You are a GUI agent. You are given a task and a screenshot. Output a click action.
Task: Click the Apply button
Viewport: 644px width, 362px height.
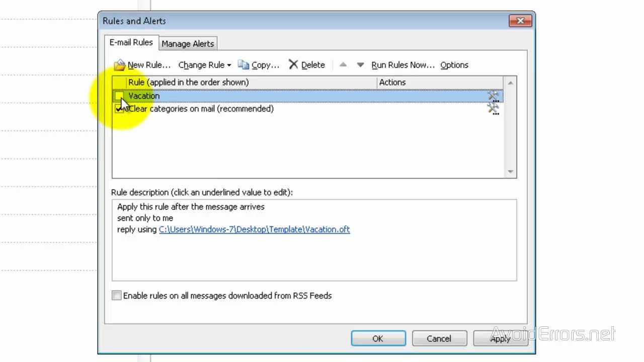[500, 338]
